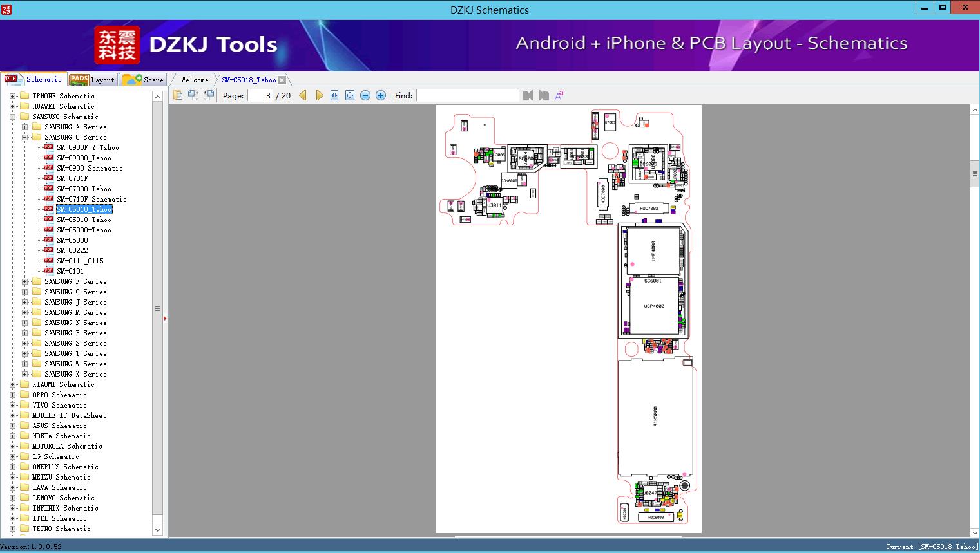Open the Share tab
980x553 pixels.
pos(144,80)
